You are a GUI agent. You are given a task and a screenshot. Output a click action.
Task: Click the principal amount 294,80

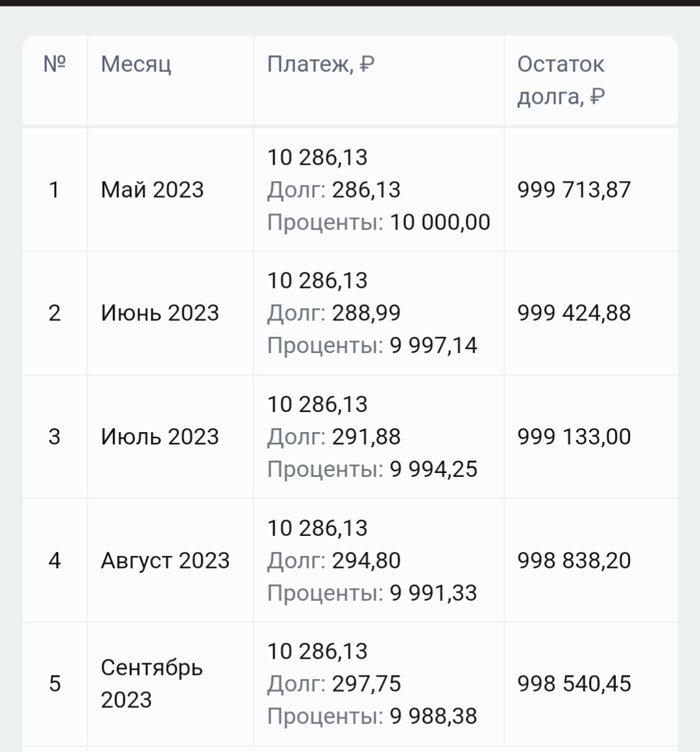point(366,561)
